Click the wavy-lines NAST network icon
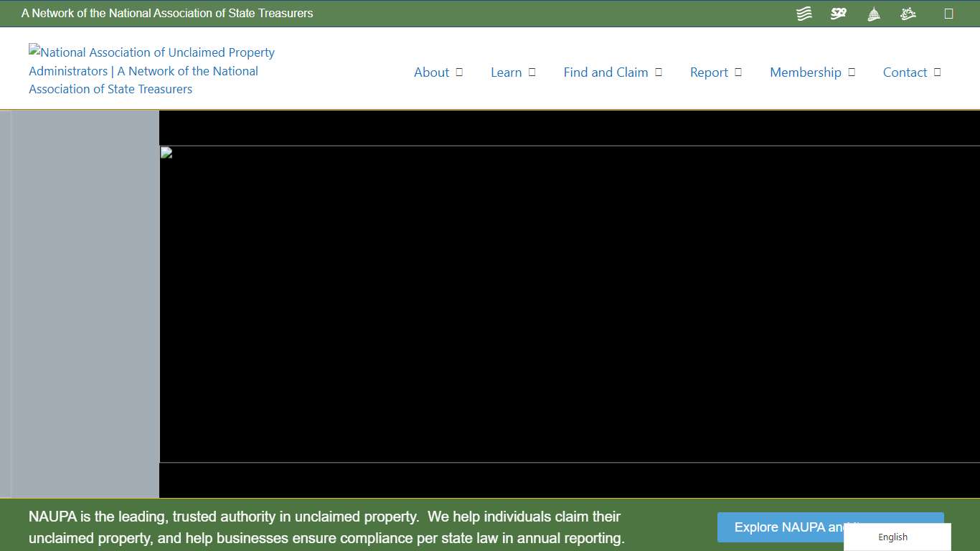 click(x=804, y=13)
